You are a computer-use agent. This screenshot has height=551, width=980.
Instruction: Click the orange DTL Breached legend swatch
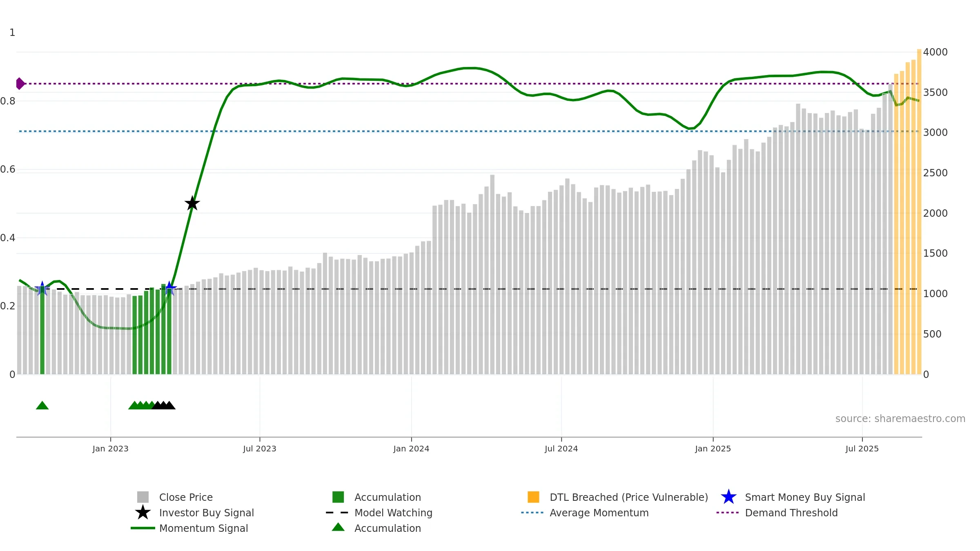point(533,497)
